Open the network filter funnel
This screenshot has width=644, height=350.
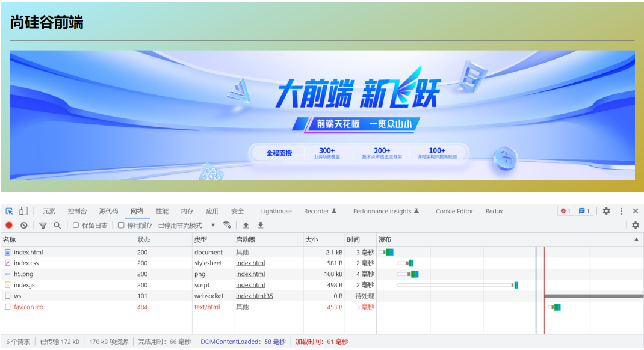43,225
